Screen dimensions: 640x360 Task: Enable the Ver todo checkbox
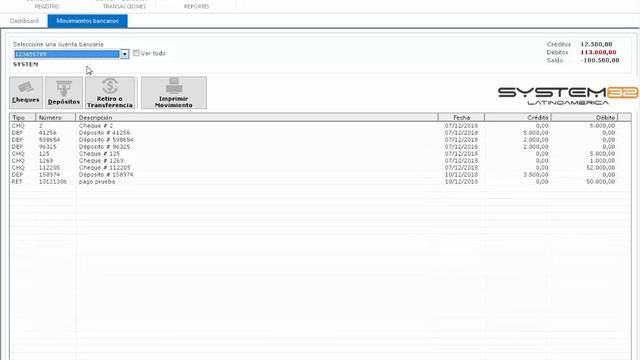pos(136,53)
